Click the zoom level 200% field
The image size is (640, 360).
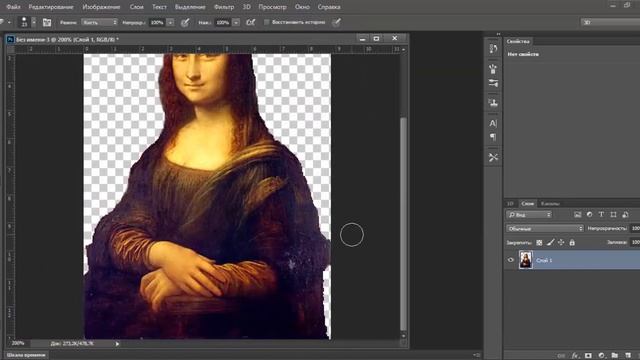(18, 344)
